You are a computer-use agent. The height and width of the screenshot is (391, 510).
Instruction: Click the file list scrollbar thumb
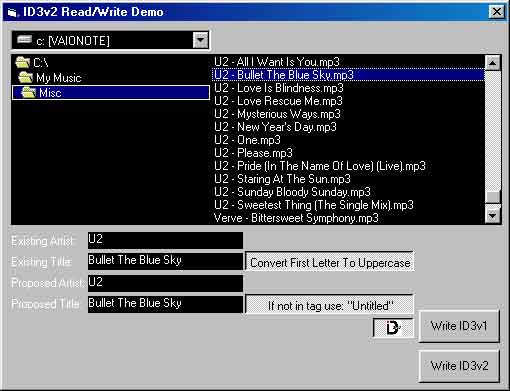pos(493,197)
